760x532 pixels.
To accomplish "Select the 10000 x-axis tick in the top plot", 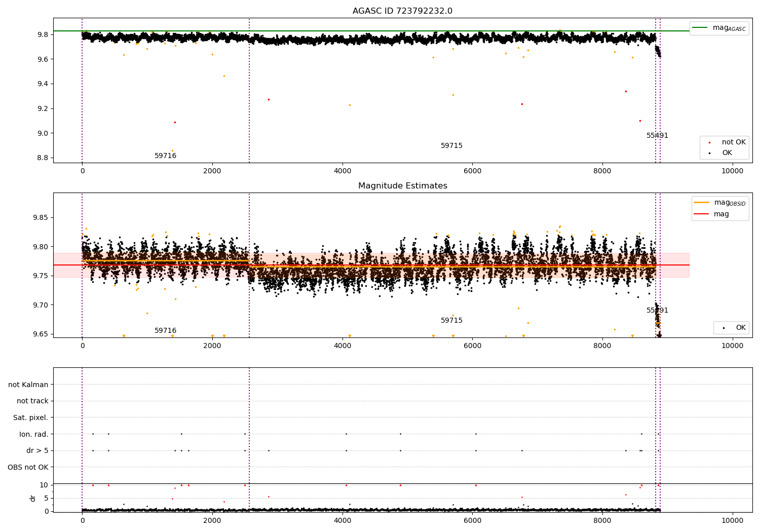I will click(733, 171).
